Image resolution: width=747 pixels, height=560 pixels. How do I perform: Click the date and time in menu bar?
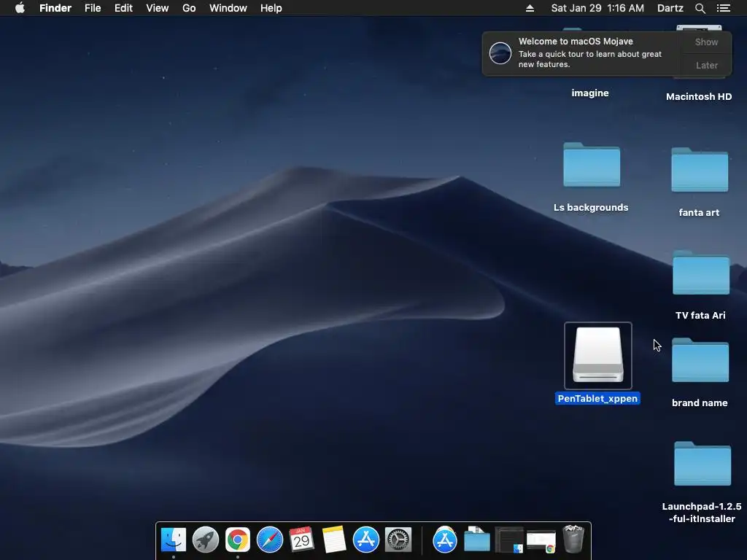597,8
